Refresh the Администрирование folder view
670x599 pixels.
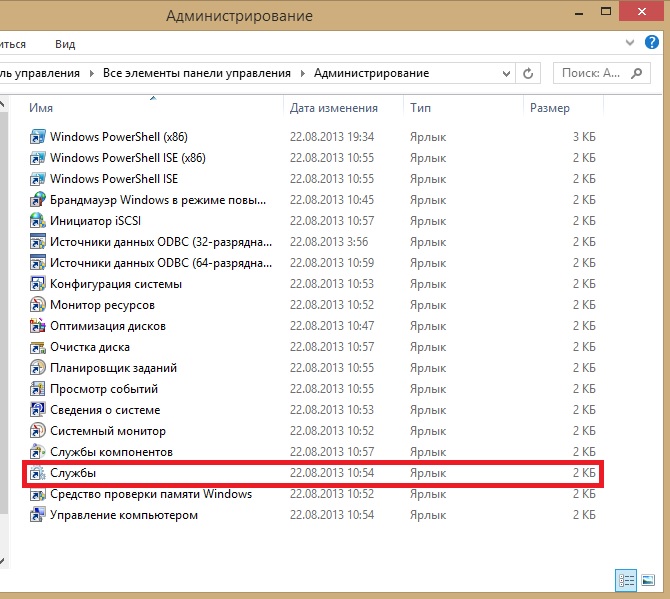(x=528, y=73)
